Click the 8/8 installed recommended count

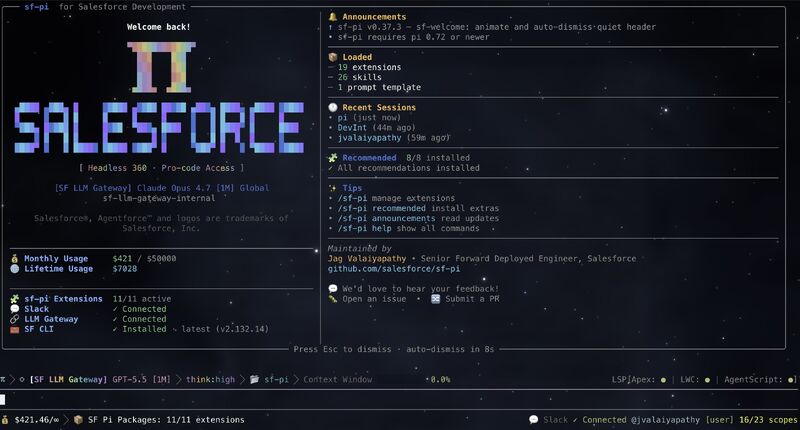point(438,158)
